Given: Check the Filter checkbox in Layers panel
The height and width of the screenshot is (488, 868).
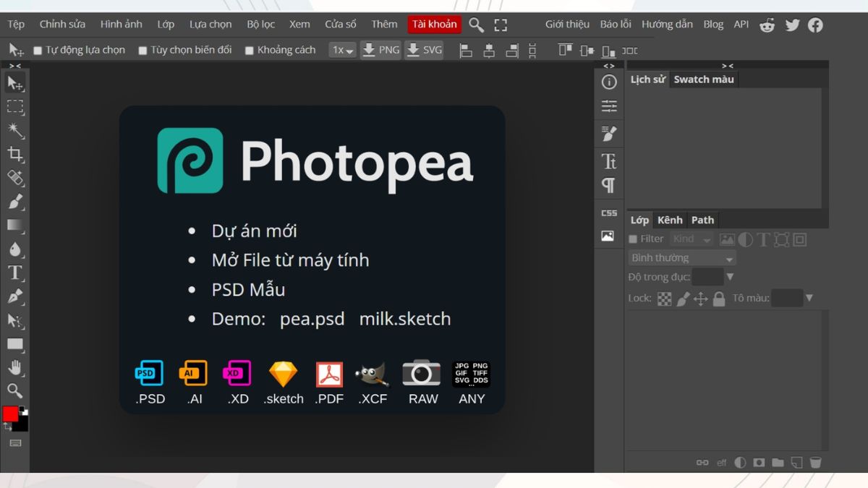Looking at the screenshot, I should coord(633,239).
